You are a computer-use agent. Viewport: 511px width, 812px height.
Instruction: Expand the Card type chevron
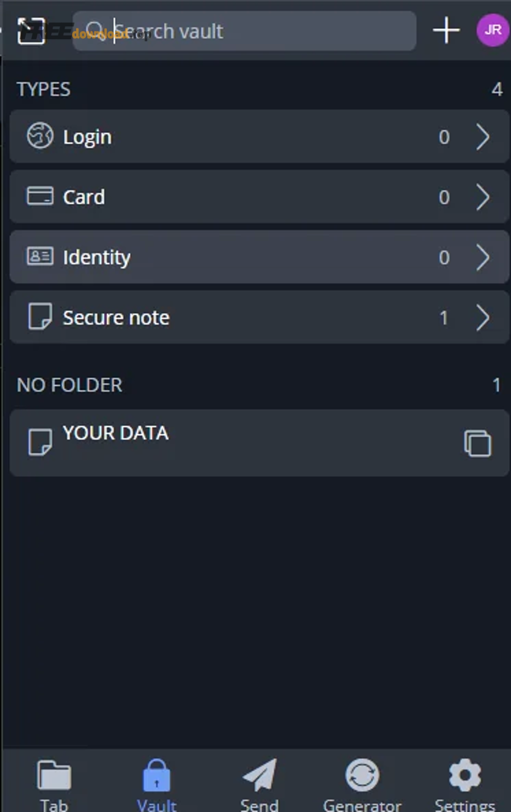483,197
